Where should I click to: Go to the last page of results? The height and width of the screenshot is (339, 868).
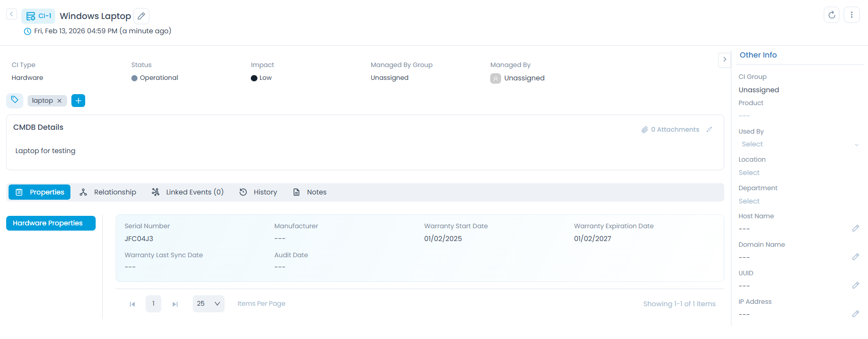(x=175, y=304)
